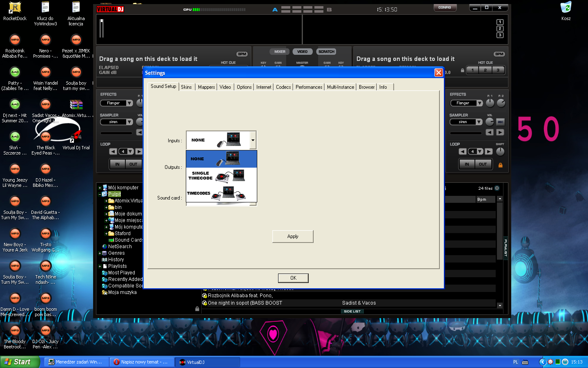Expand the Genres tree node
This screenshot has height=368, width=588.
[x=100, y=254]
